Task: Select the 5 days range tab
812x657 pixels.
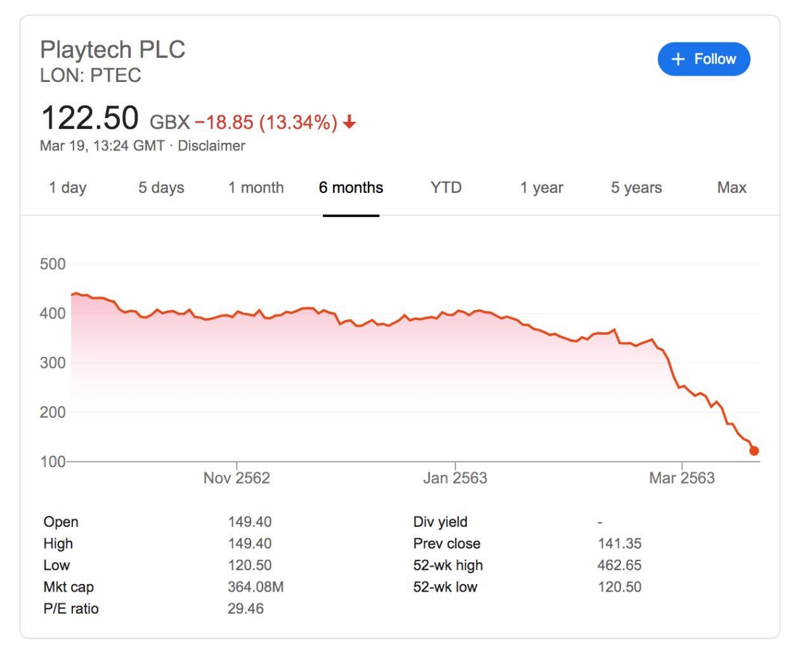Action: (x=161, y=188)
